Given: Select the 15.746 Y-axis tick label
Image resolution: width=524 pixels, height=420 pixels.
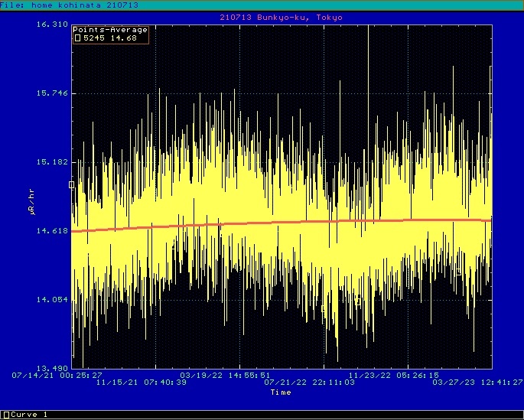Looking at the screenshot, I should 52,93.
